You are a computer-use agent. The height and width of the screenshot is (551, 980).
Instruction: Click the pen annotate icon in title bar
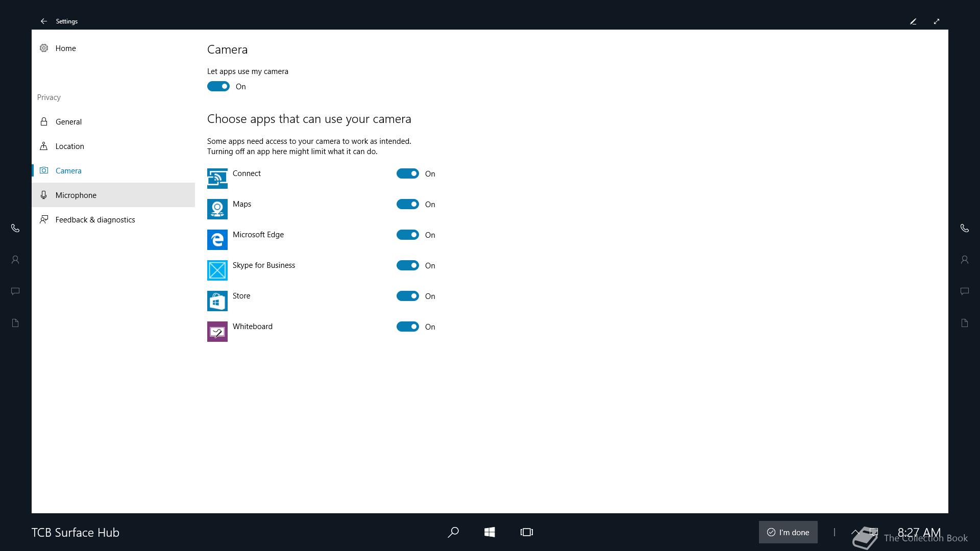913,21
